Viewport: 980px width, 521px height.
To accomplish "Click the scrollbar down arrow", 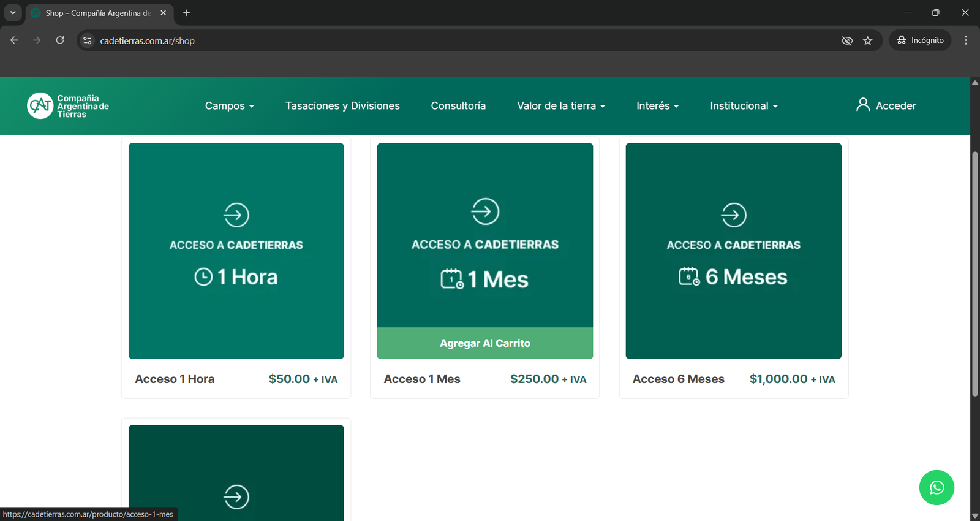I will coord(974,516).
